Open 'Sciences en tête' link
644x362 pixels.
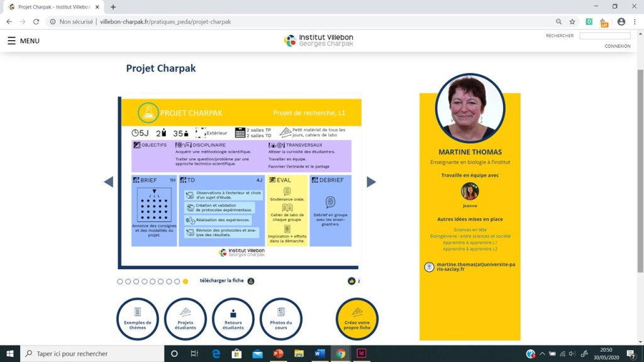pyautogui.click(x=470, y=230)
